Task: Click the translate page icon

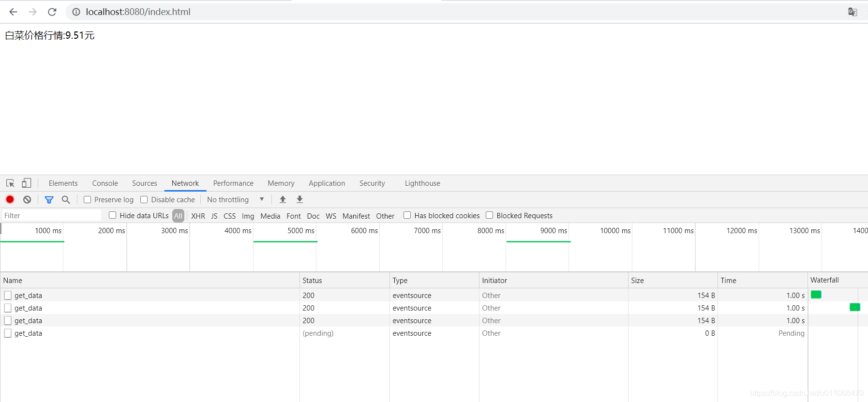Action: (x=853, y=12)
